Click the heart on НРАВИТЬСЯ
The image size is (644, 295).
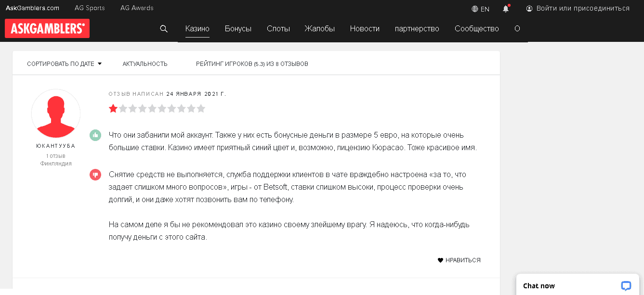click(440, 260)
